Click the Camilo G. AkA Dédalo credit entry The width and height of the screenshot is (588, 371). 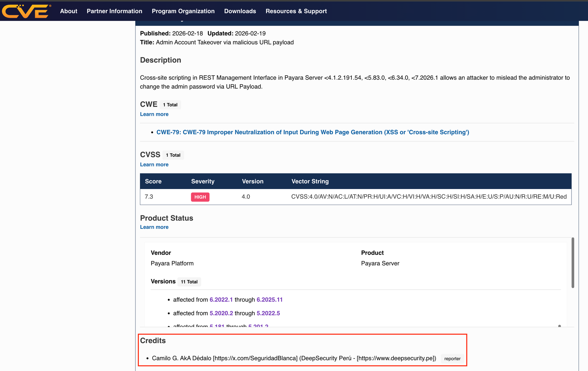coord(294,358)
